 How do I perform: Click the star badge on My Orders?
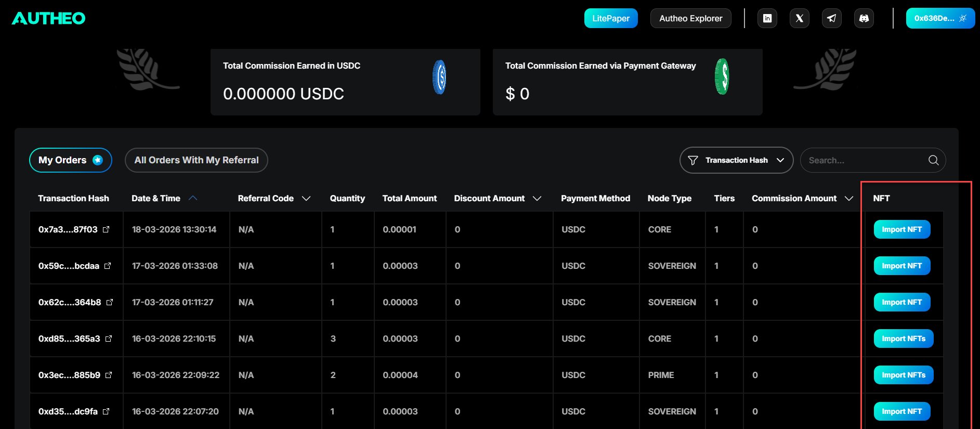point(98,160)
